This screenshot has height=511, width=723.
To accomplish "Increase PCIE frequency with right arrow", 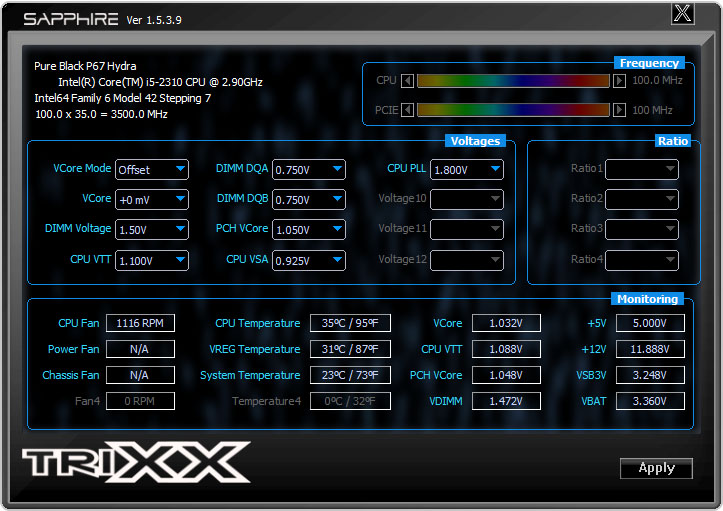I will pos(619,110).
